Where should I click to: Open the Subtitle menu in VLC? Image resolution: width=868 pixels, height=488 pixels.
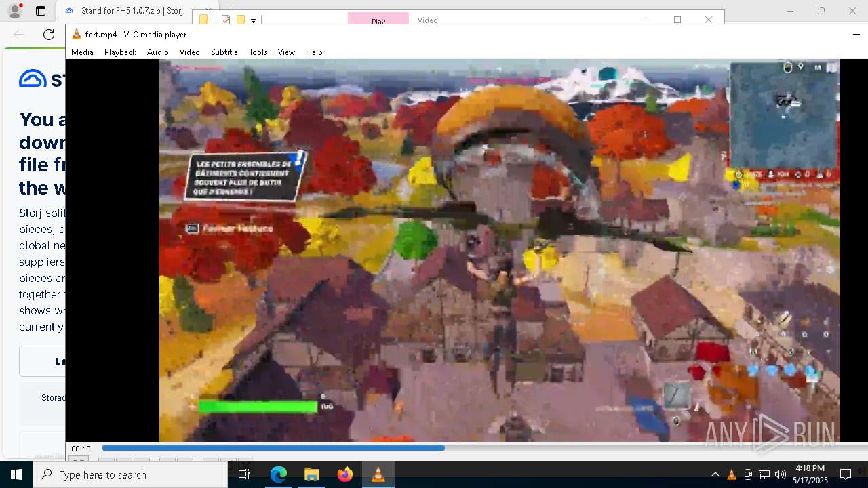pos(224,52)
